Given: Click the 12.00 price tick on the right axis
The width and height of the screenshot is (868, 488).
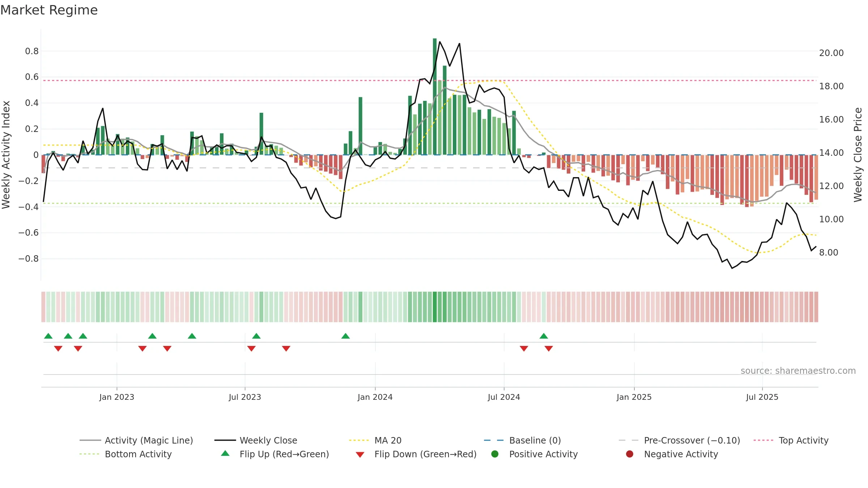Looking at the screenshot, I should pos(831,186).
